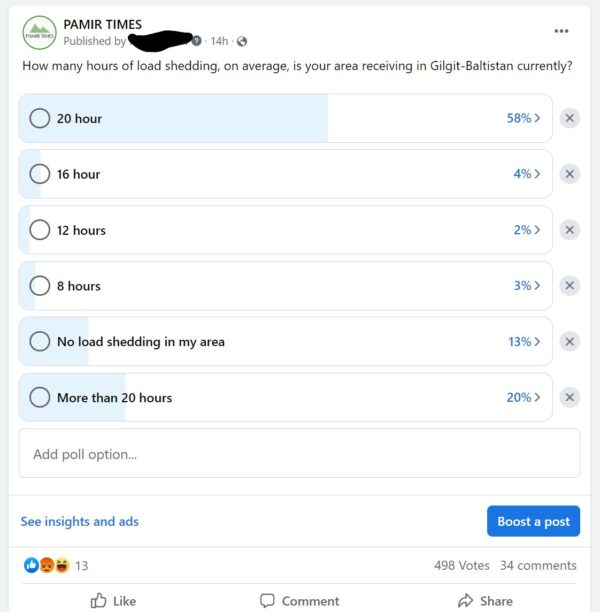Image resolution: width=600 pixels, height=612 pixels.
Task: Remove the 20 hour poll option
Action: point(570,118)
